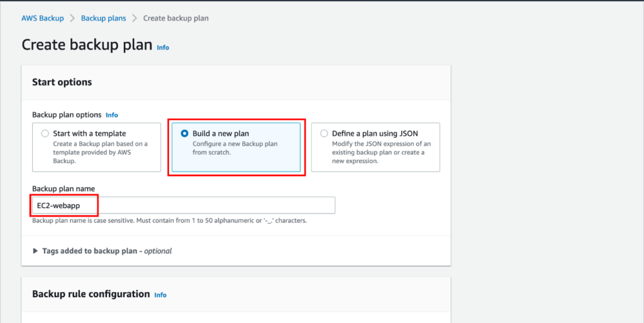Click the Build a new plan card description
The width and height of the screenshot is (644, 323).
(x=235, y=148)
